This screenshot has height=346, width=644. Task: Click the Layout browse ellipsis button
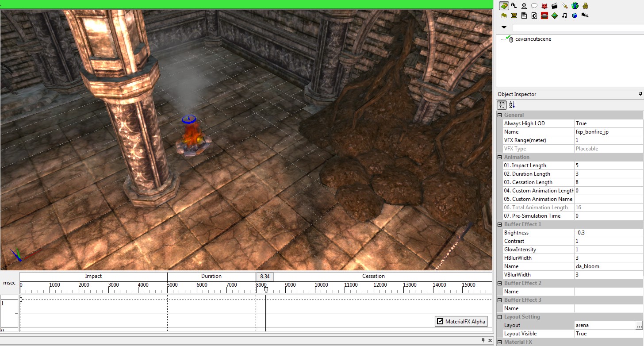[639, 325]
